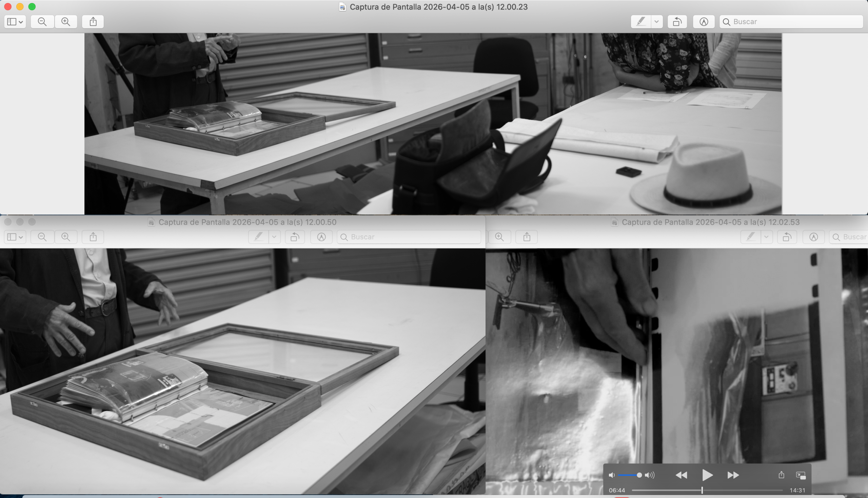
Task: Fast forward the video playback
Action: click(733, 475)
